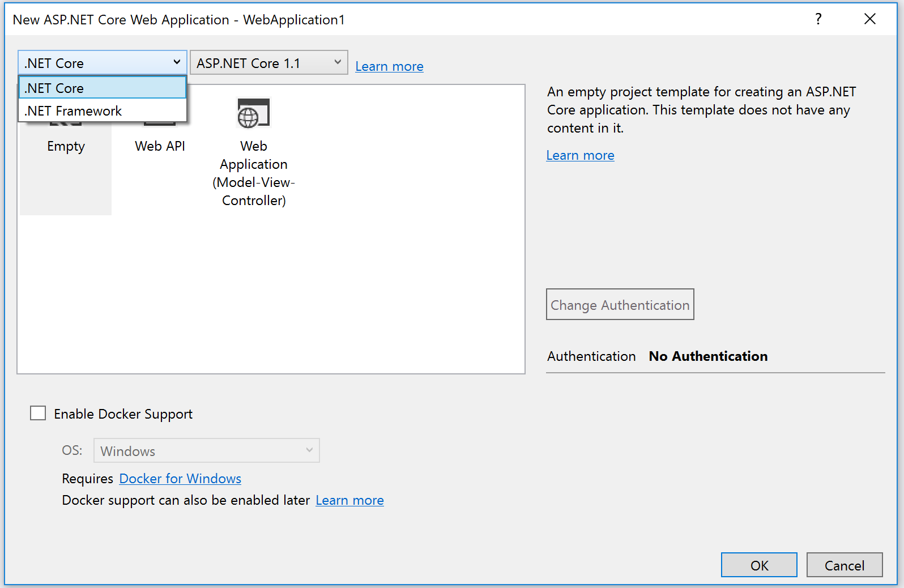The width and height of the screenshot is (904, 588).
Task: Choose .NET Core from the dropdown list
Action: 103,88
